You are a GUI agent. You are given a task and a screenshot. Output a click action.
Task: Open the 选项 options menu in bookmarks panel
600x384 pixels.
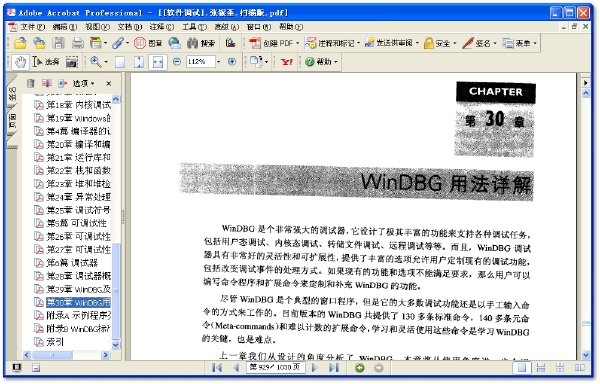(83, 83)
